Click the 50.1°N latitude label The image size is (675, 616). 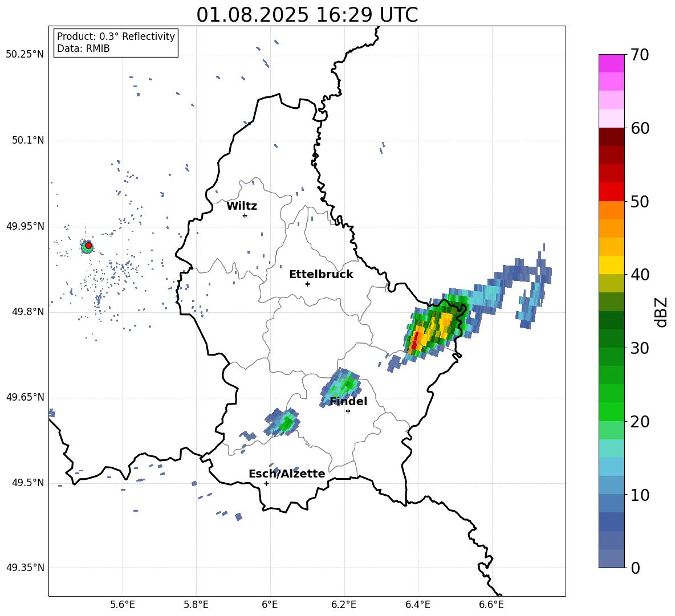27,140
